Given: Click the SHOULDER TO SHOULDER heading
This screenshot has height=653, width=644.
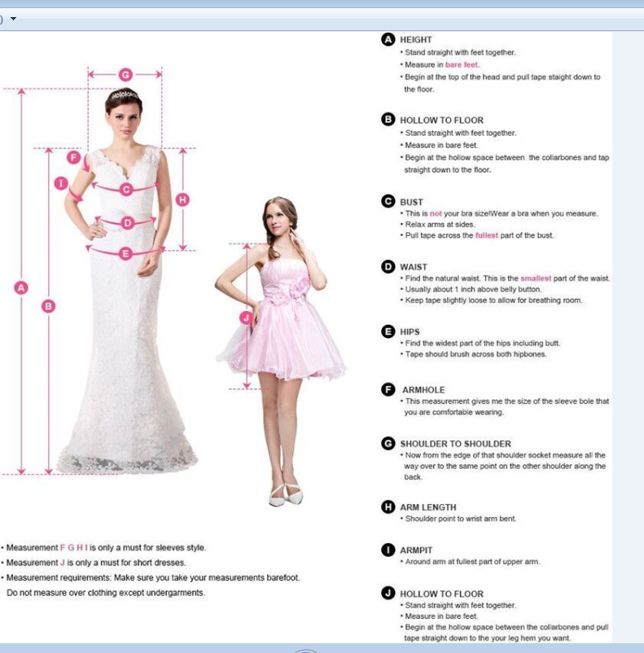Looking at the screenshot, I should point(455,444).
